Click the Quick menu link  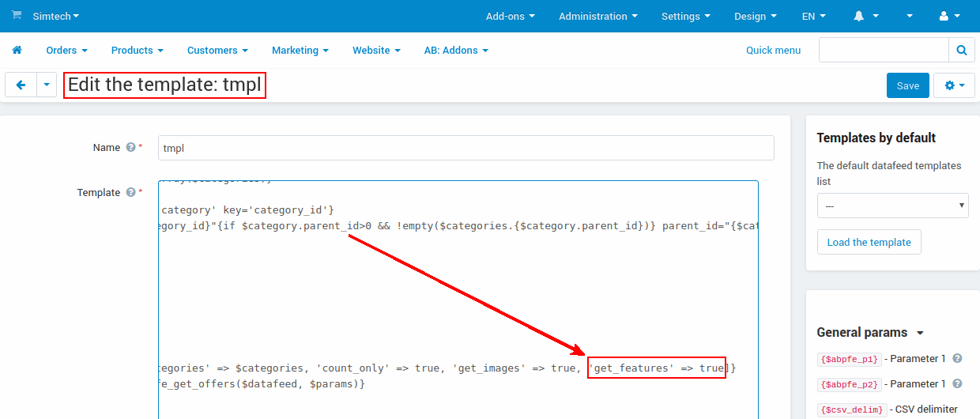coord(773,50)
